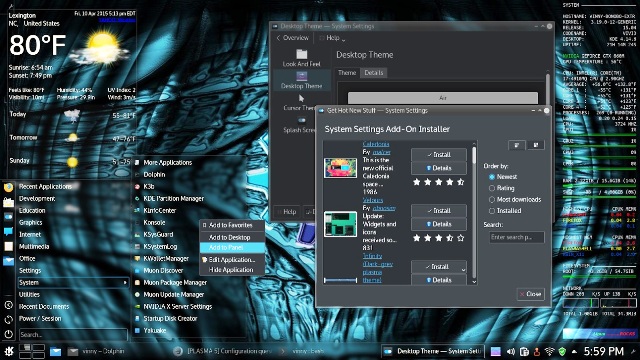Click the K3b icon in System submenu
The height and width of the screenshot is (360, 640).
(x=137, y=187)
